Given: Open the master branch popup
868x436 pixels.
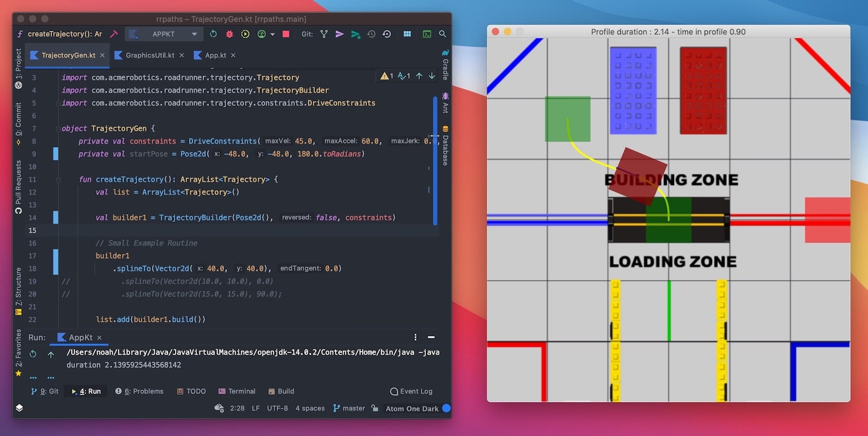Looking at the screenshot, I should pos(349,408).
